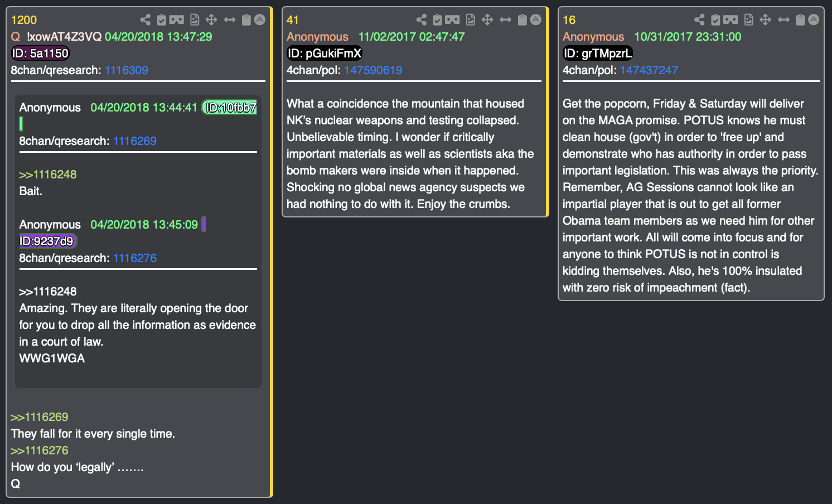Image resolution: width=832 pixels, height=504 pixels.
Task: Click the WWG1WGA text line
Action: pos(52,358)
